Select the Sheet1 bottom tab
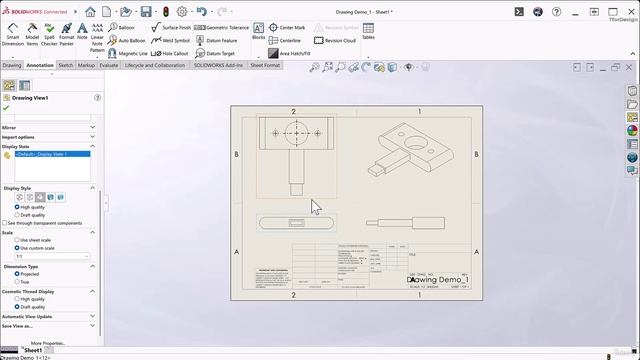640x360 pixels. pos(33,350)
